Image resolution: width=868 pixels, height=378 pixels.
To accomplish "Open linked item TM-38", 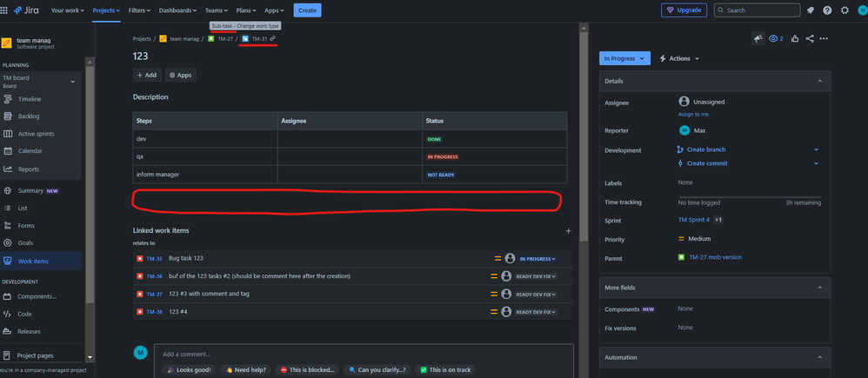I will coord(155,312).
